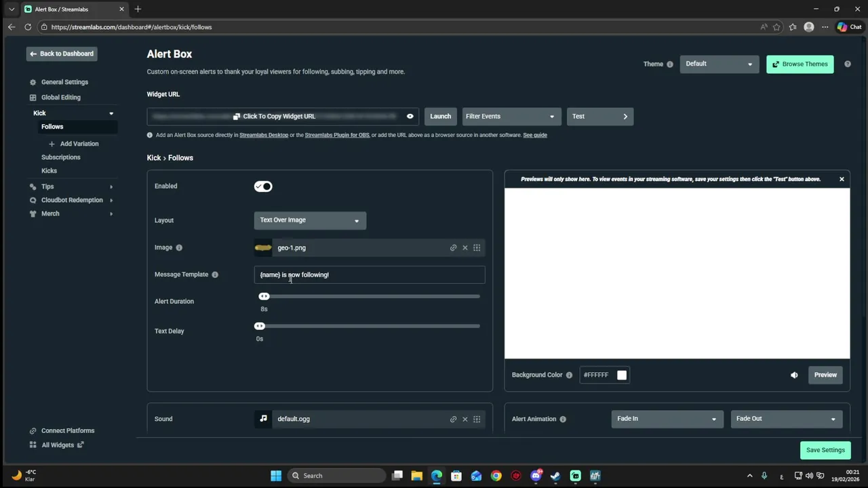Click the Image info icon
The image size is (868, 488).
179,248
